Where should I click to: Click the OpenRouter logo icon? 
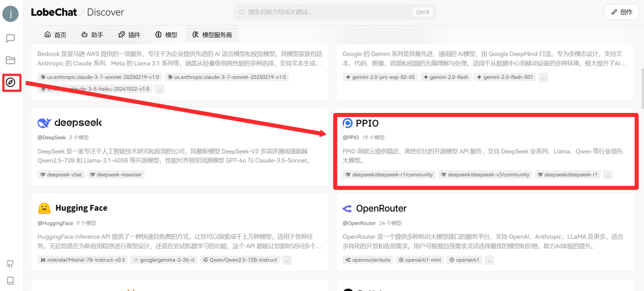point(348,209)
